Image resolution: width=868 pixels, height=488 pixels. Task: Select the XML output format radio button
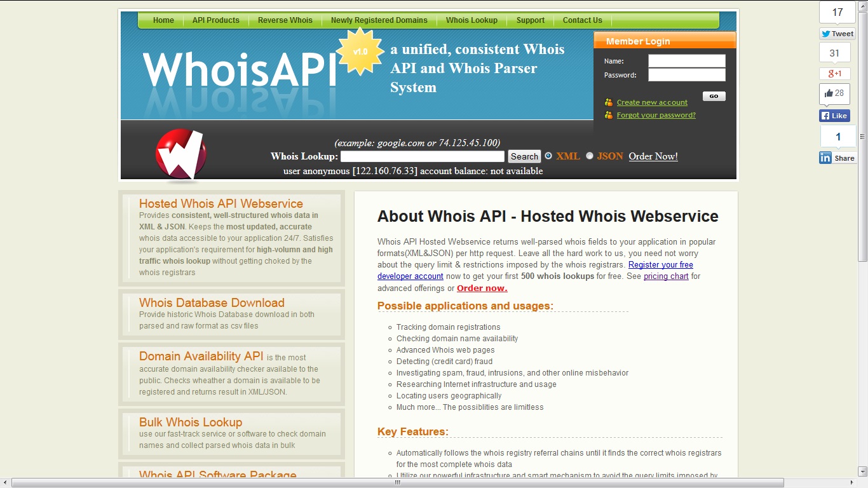pyautogui.click(x=548, y=156)
